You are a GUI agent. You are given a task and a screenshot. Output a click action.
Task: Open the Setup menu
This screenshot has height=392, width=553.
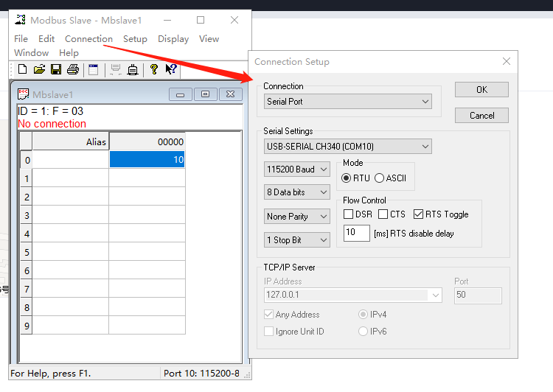tap(135, 39)
